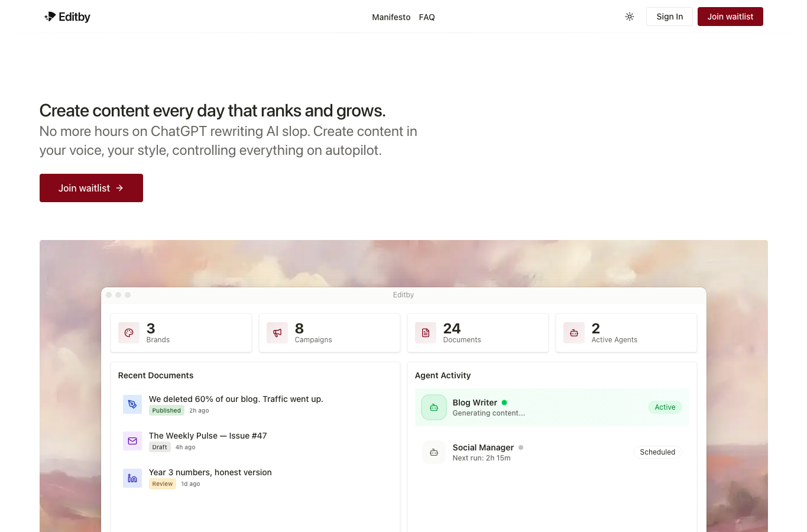Click the Brands palette icon
The image size is (807, 532).
129,333
